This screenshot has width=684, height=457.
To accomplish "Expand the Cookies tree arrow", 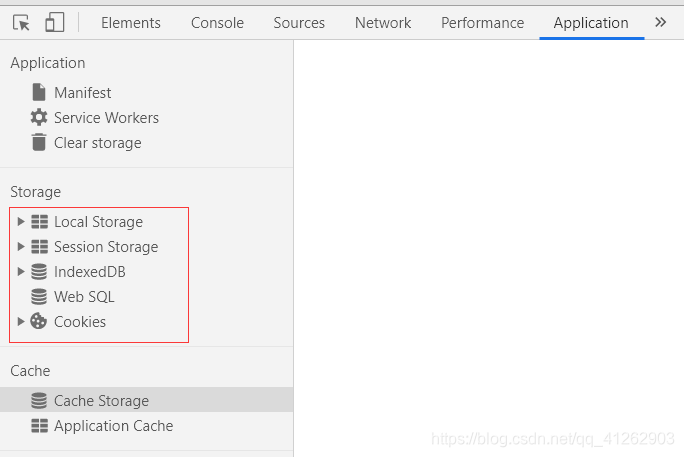I will click(21, 321).
